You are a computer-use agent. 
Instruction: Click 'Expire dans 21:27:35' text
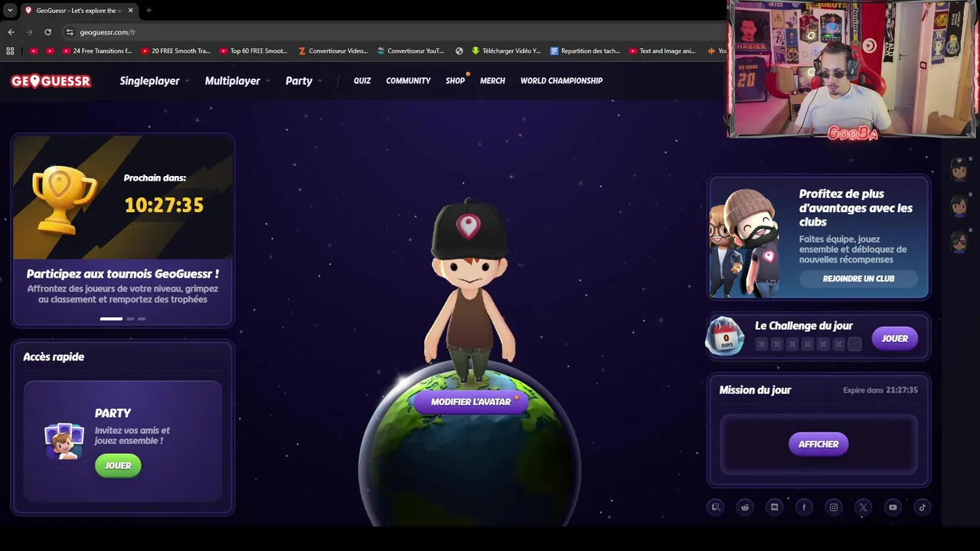[x=880, y=390]
